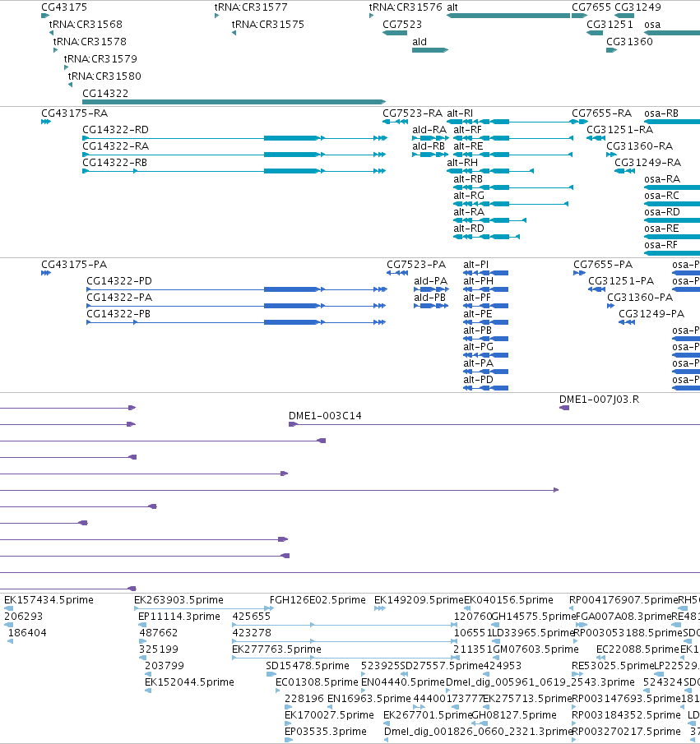
Task: Click the alt-RH transcript label
Action: (x=462, y=163)
